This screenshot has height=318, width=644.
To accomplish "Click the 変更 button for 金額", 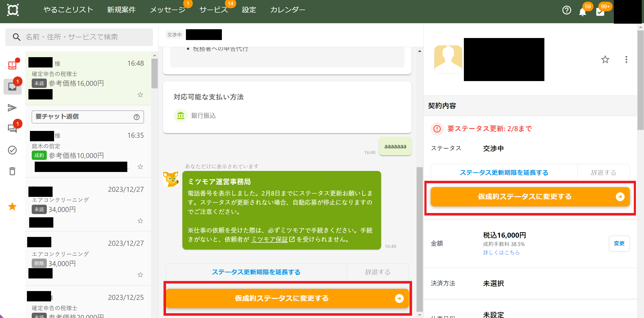I will (x=619, y=243).
